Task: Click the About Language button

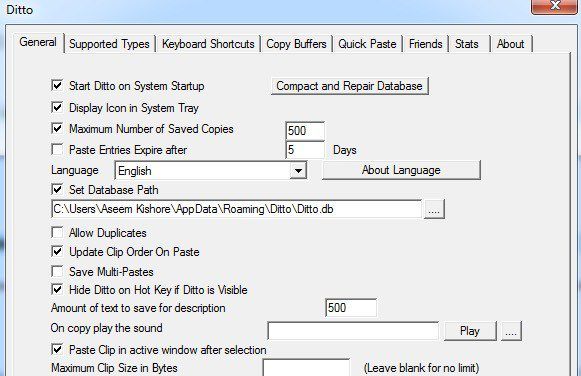Action: click(401, 170)
